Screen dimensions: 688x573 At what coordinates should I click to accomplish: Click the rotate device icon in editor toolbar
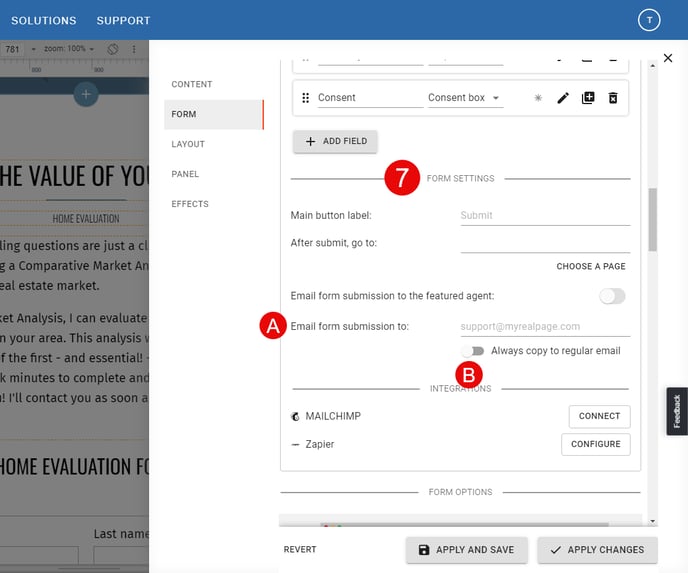click(x=113, y=49)
